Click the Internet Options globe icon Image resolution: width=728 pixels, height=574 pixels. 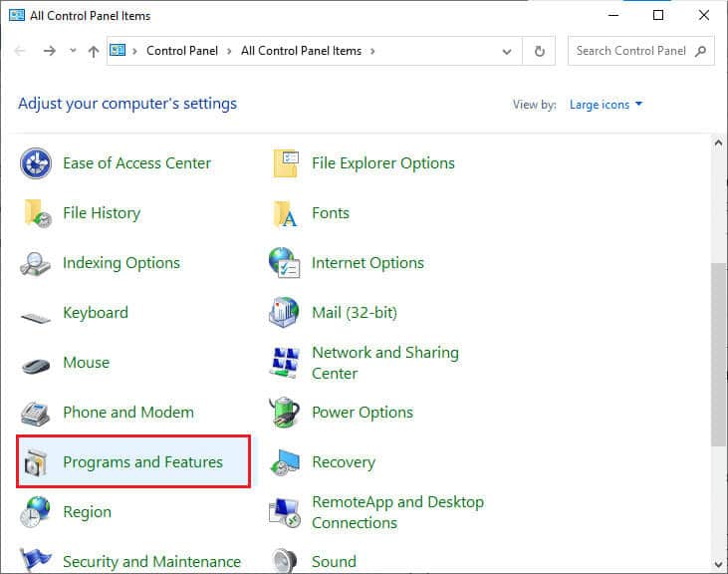(284, 263)
